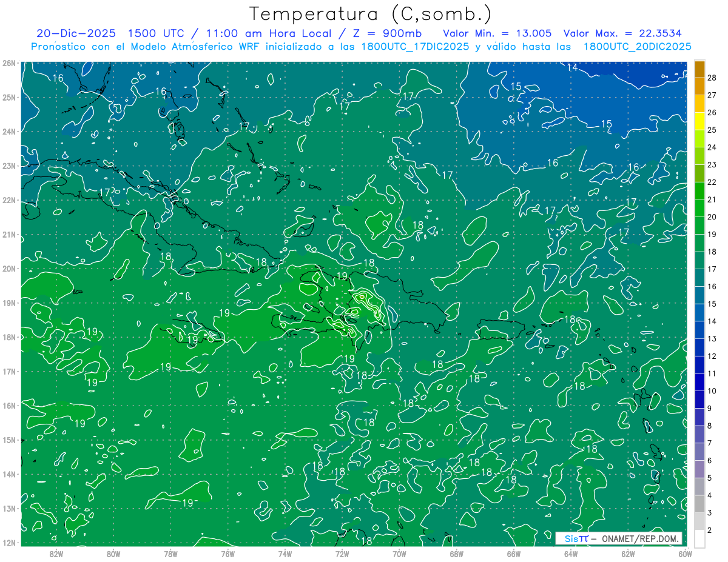Click the '6' color scale label
The width and height of the screenshot is (728, 562).
pyautogui.click(x=710, y=461)
